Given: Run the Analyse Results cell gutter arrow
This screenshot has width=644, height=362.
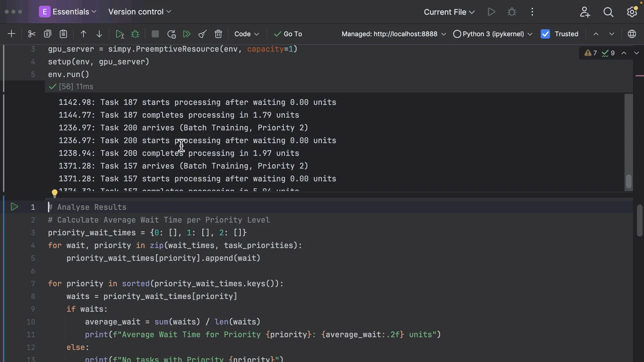Looking at the screenshot, I should point(14,207).
